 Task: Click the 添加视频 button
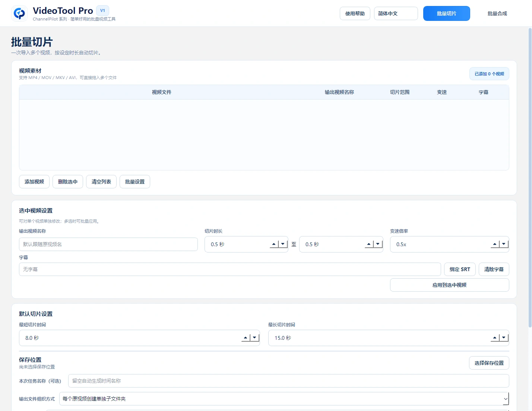coord(34,182)
